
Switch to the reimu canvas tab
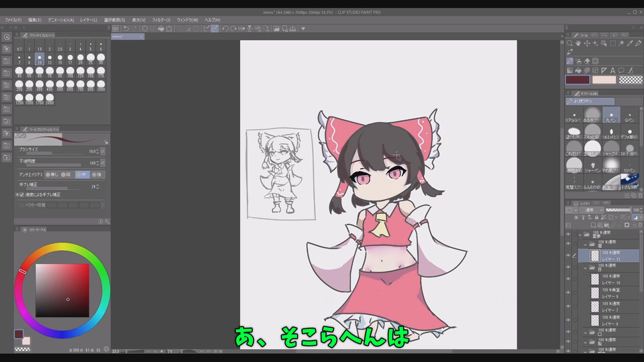pos(127,36)
